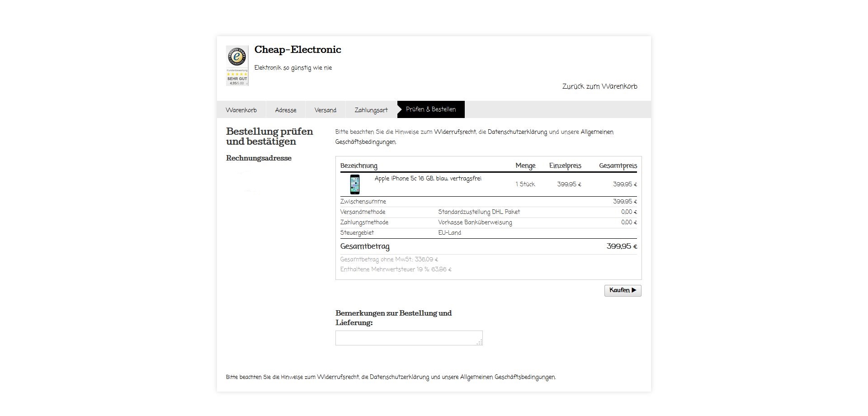868x416 pixels.
Task: Open the iPhone 5c product thumbnail
Action: 355,184
